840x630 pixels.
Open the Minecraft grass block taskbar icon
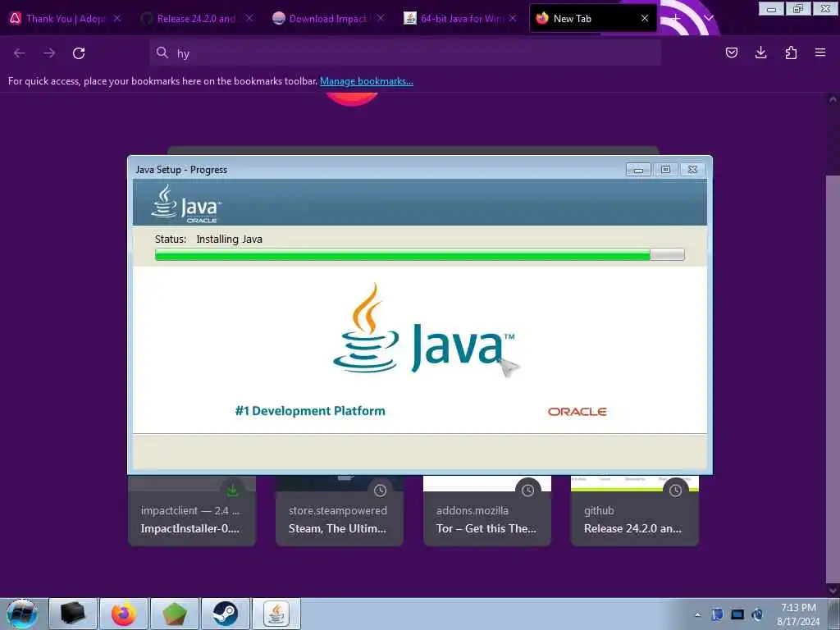pyautogui.click(x=175, y=614)
